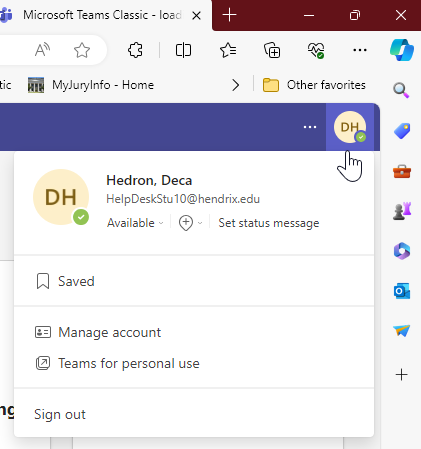
Task: Open Collections in the toolbar
Action: (x=272, y=50)
